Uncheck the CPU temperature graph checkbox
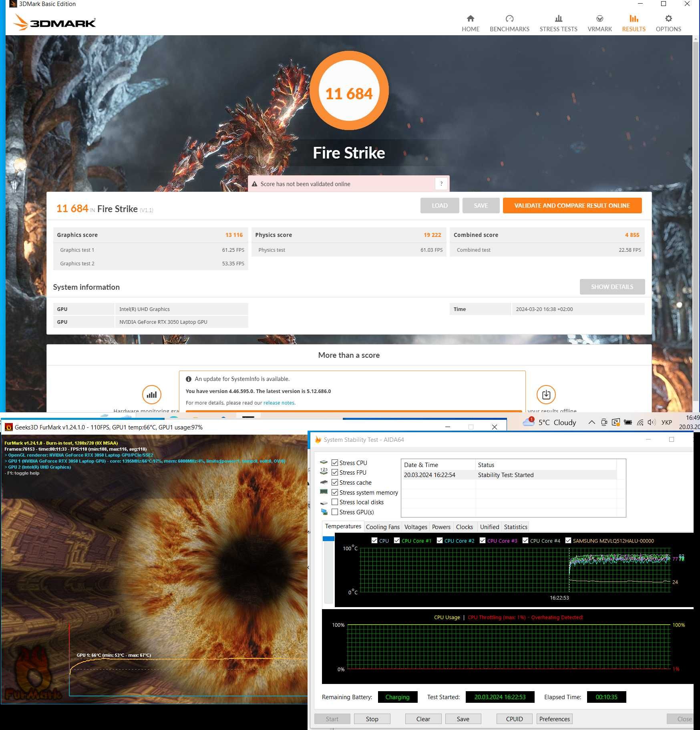The height and width of the screenshot is (730, 700). coord(374,540)
